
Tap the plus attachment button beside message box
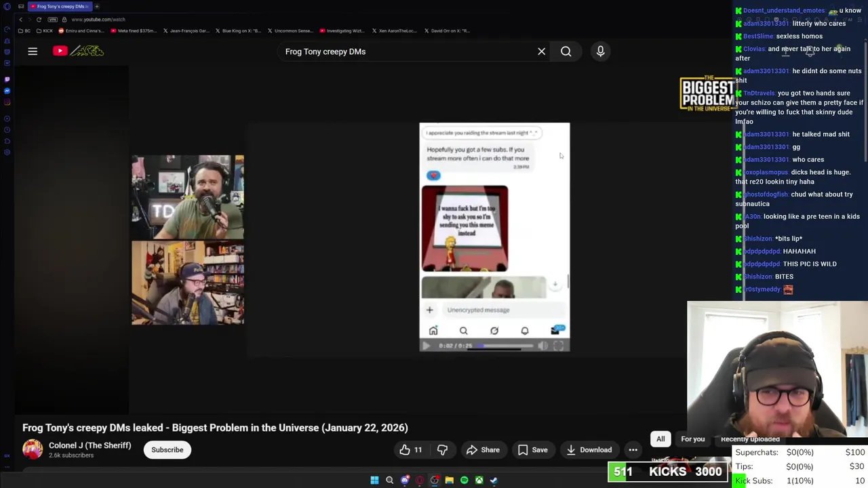point(429,310)
